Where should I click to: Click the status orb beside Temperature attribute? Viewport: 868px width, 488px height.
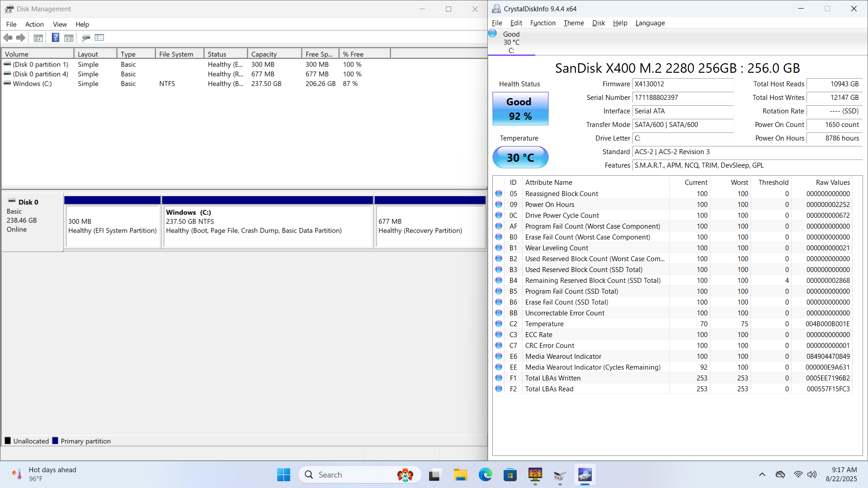click(499, 324)
